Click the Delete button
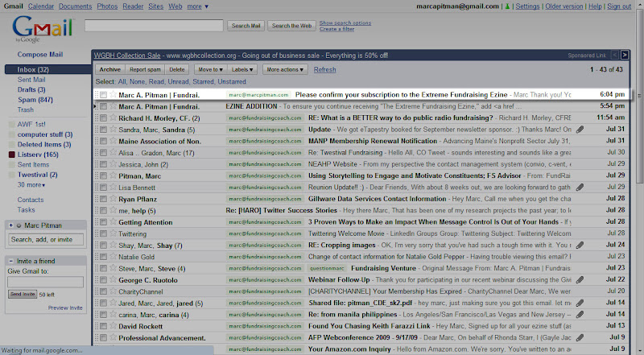Image resolution: width=644 pixels, height=355 pixels. pyautogui.click(x=176, y=69)
